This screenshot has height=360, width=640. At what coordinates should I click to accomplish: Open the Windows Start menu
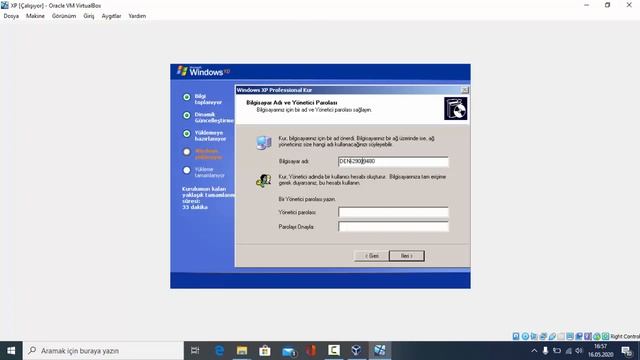click(x=11, y=351)
